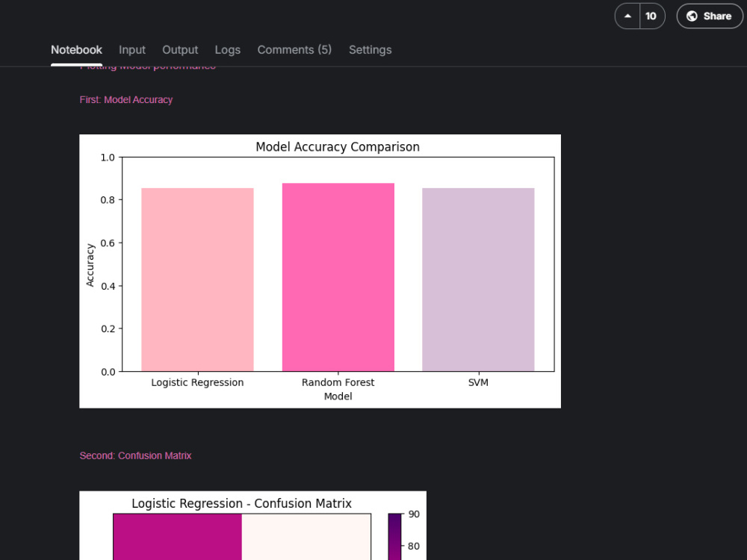Image resolution: width=747 pixels, height=560 pixels.
Task: Switch to the Notebook tab
Action: [76, 50]
